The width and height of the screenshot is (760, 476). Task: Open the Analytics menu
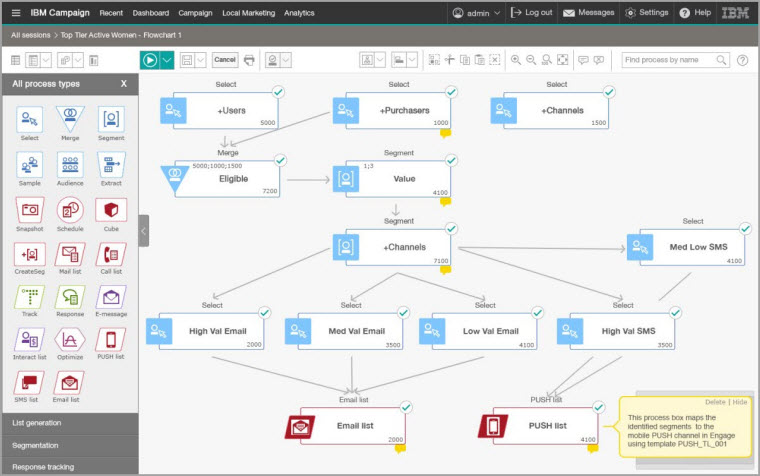point(299,13)
